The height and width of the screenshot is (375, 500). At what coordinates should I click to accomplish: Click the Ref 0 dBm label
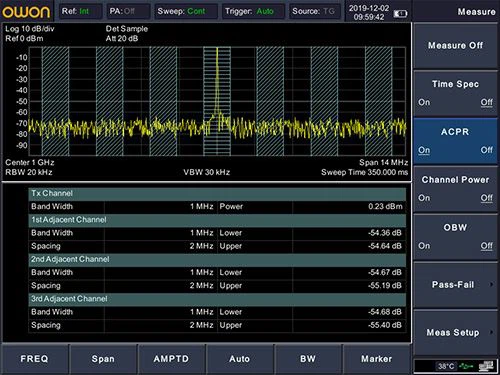pos(24,38)
